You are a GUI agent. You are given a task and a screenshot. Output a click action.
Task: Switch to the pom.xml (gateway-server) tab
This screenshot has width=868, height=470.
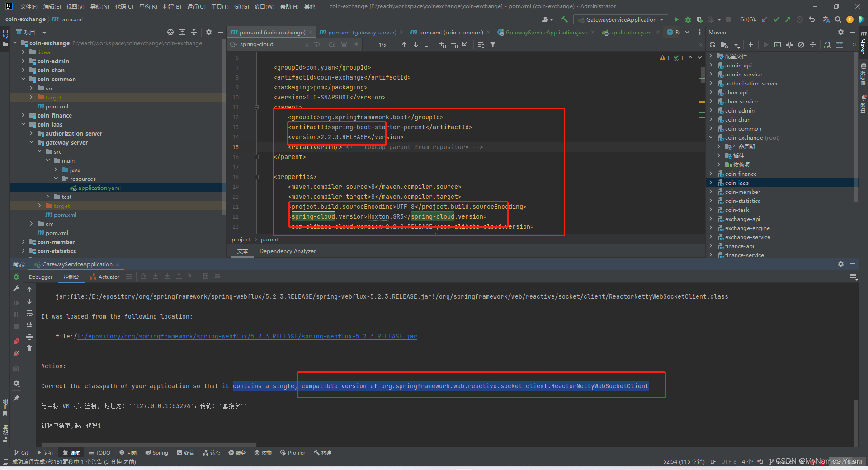(361, 32)
